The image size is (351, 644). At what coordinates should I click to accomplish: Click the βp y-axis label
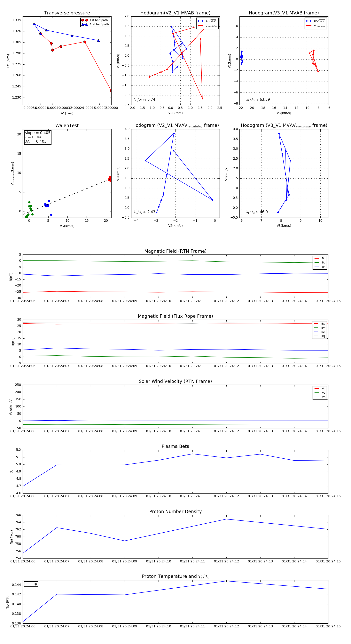pyautogui.click(x=12, y=471)
